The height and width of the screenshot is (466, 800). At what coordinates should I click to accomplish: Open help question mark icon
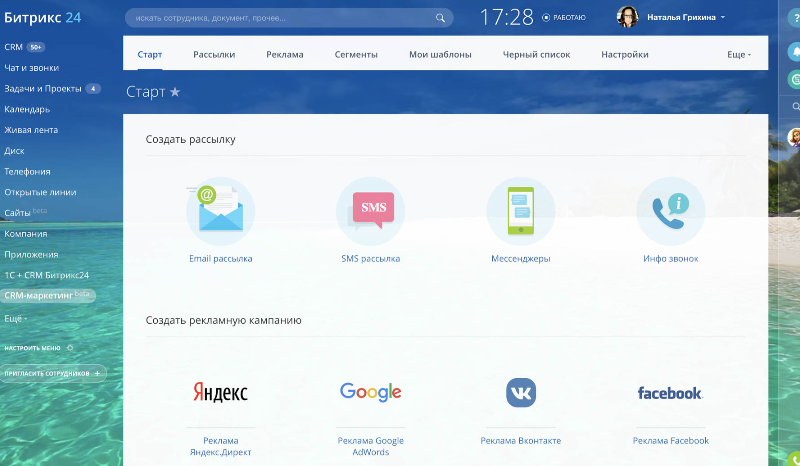(x=795, y=18)
